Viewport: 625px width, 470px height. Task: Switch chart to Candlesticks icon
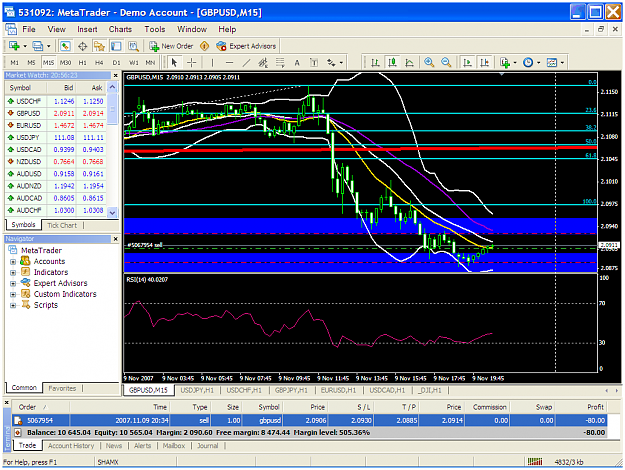(393, 63)
